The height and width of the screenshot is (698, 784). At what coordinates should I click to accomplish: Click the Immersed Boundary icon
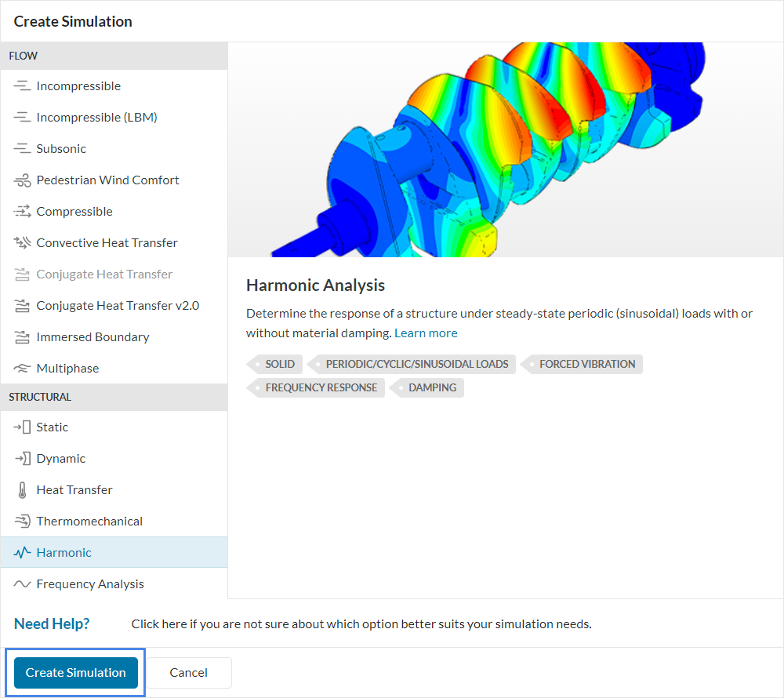pos(22,337)
